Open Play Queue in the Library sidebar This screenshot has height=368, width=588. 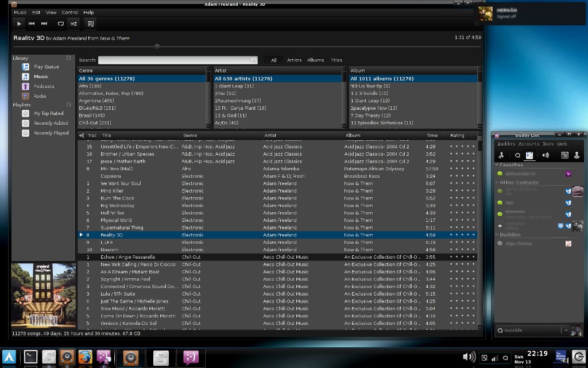[46, 67]
